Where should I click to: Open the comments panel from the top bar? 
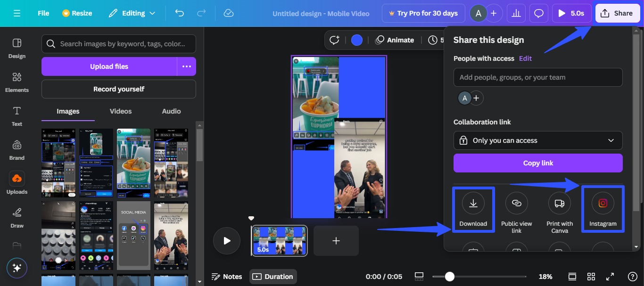[x=538, y=13]
